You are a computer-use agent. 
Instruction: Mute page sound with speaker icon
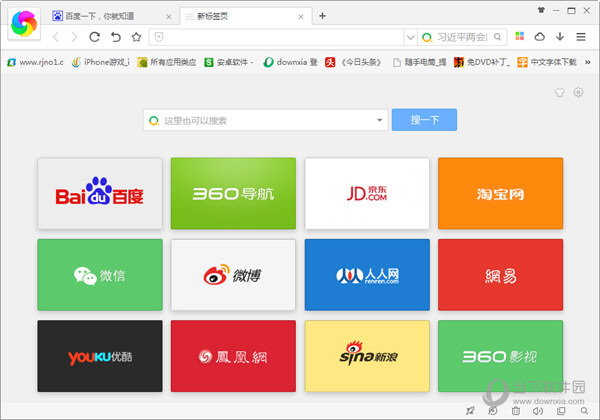[x=538, y=410]
